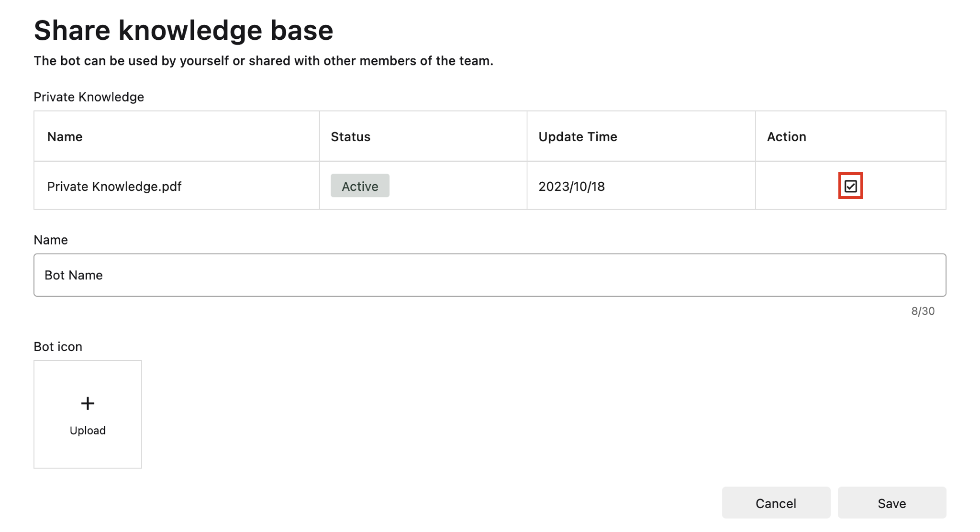The image size is (980, 532).
Task: Click the Action column header
Action: coord(786,137)
